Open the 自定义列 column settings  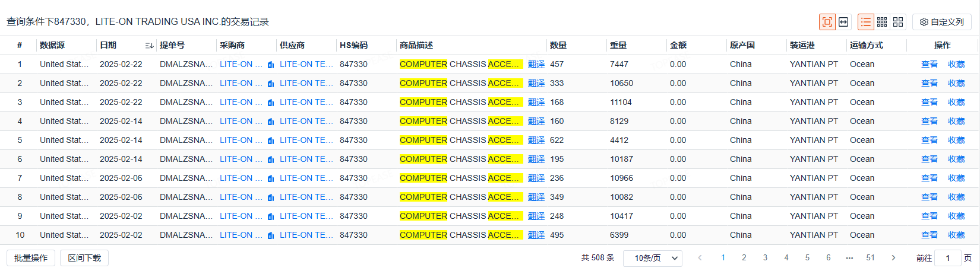point(941,22)
